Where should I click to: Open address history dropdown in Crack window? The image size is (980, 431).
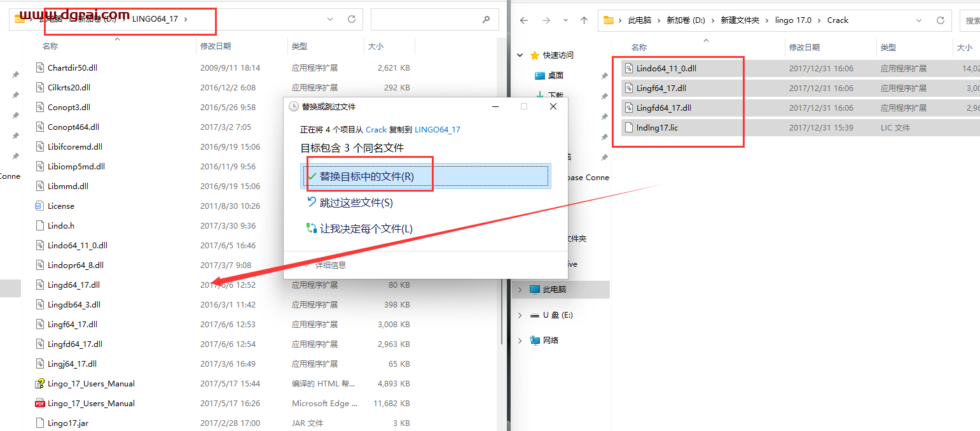[920, 20]
